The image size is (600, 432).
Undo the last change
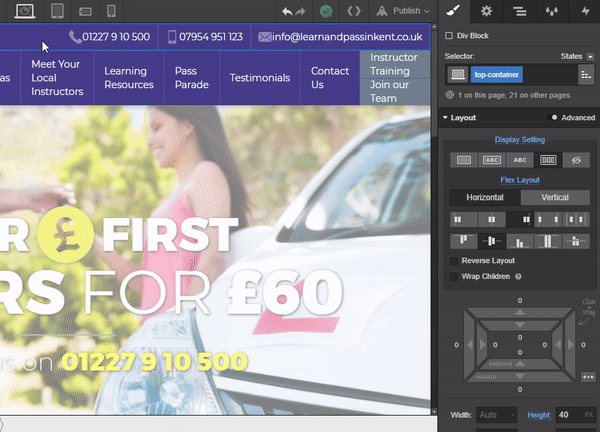point(287,11)
